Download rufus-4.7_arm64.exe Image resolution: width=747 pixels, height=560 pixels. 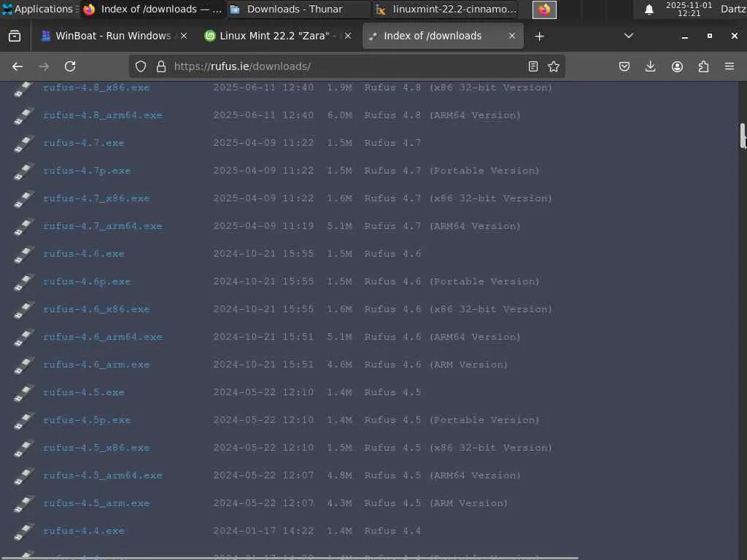click(102, 226)
